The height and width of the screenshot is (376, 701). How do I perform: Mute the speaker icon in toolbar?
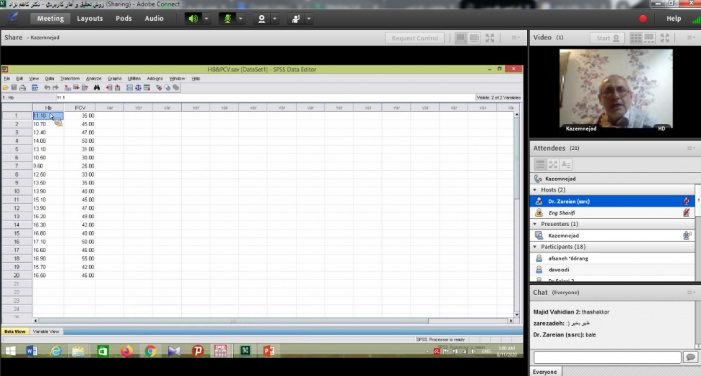193,19
